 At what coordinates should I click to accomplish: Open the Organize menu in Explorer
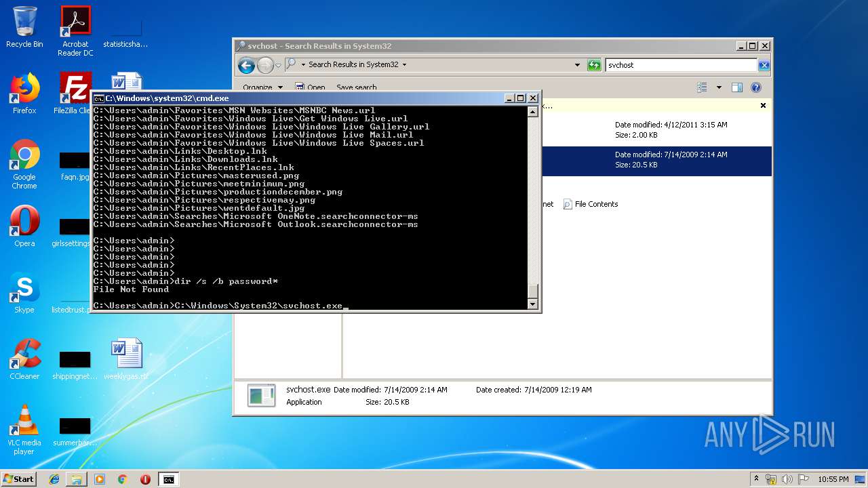point(262,87)
